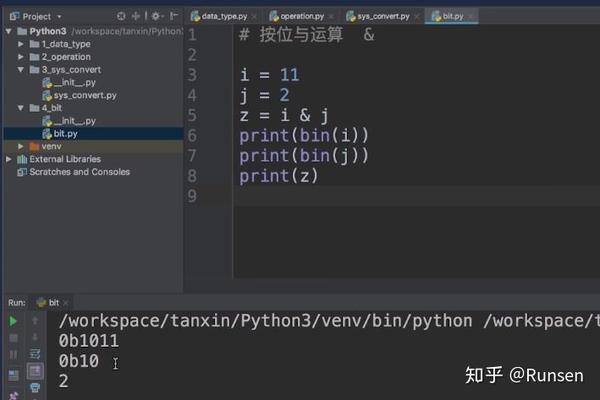Toggle soft-wrap in Run console
The width and height of the screenshot is (600, 400).
(35, 354)
